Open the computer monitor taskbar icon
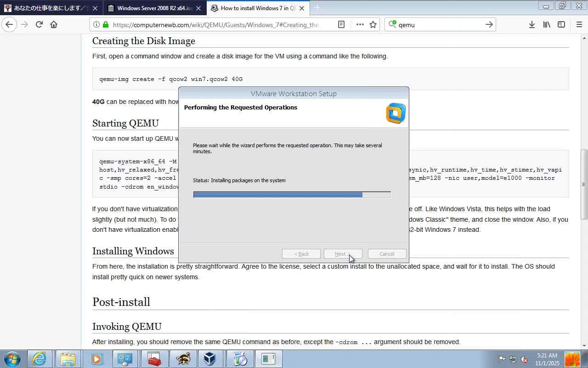Viewport: 588px width, 368px height. click(125, 359)
